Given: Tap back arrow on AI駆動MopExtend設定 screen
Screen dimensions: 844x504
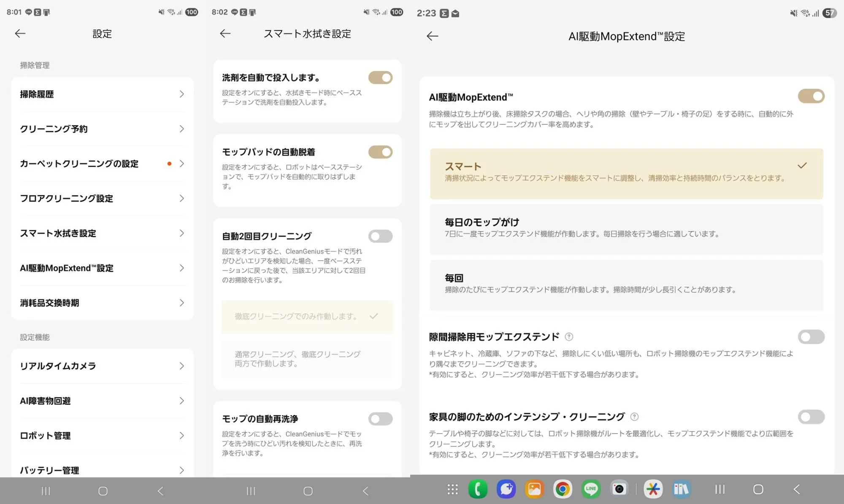Looking at the screenshot, I should click(x=432, y=36).
